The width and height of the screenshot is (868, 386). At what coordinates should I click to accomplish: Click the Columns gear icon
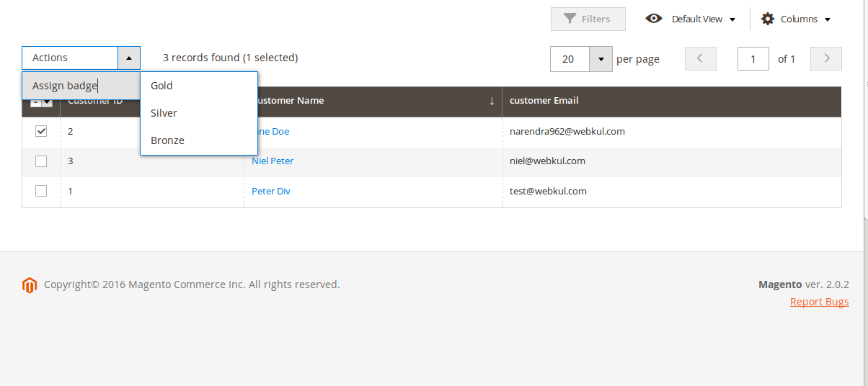point(768,19)
